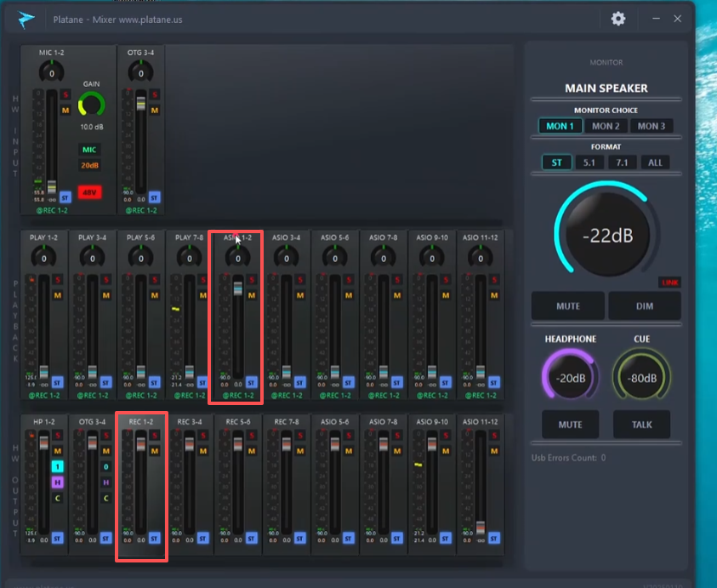Toggle 48V phantom power on MIC 1-2
717x588 pixels.
tap(90, 192)
